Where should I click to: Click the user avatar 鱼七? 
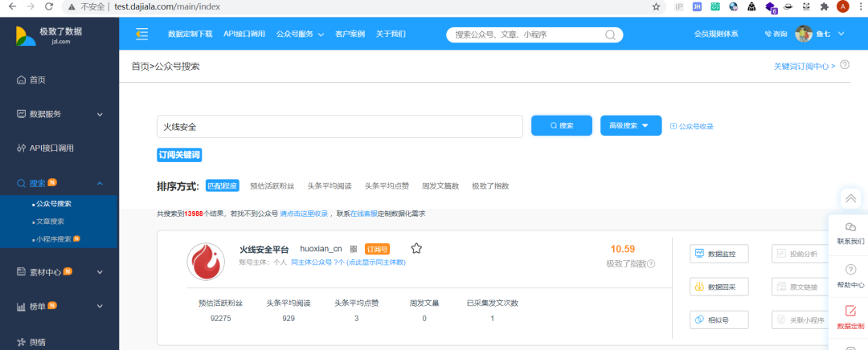tap(803, 34)
